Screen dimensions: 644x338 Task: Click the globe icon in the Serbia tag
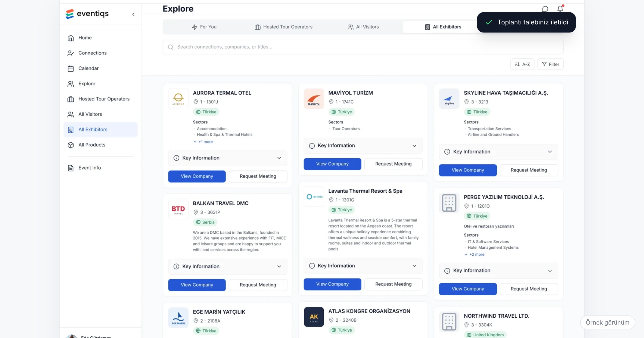click(x=198, y=222)
